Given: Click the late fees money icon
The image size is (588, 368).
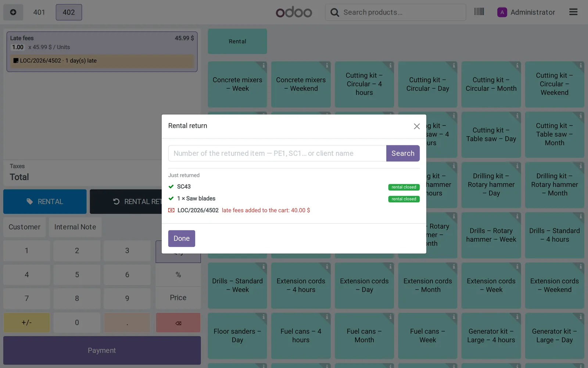Looking at the screenshot, I should 171,210.
